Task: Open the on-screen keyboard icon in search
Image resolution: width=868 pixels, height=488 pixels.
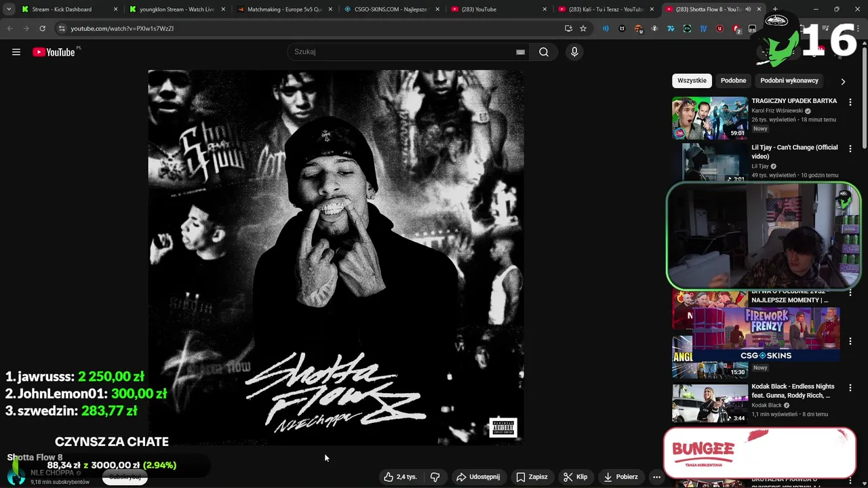Action: point(520,52)
